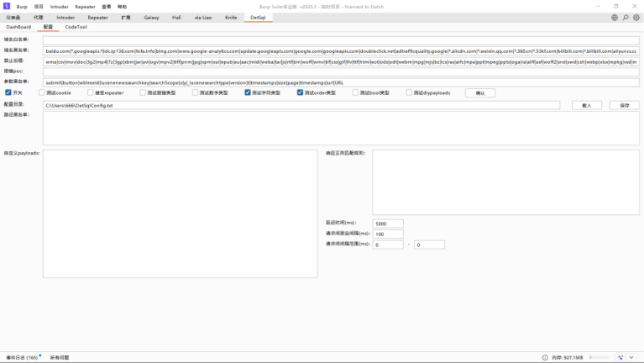Click the delay time field showing 5000

388,224
